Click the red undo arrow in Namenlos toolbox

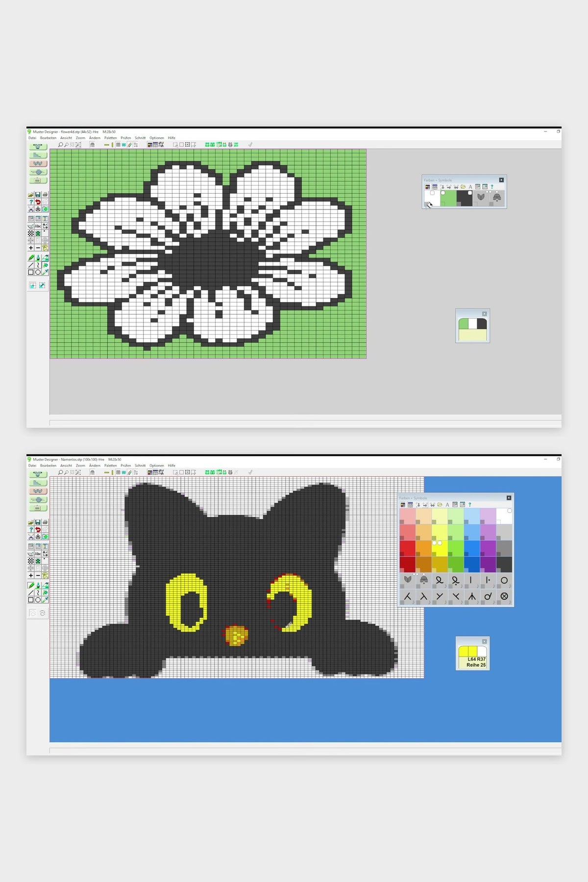[38, 529]
